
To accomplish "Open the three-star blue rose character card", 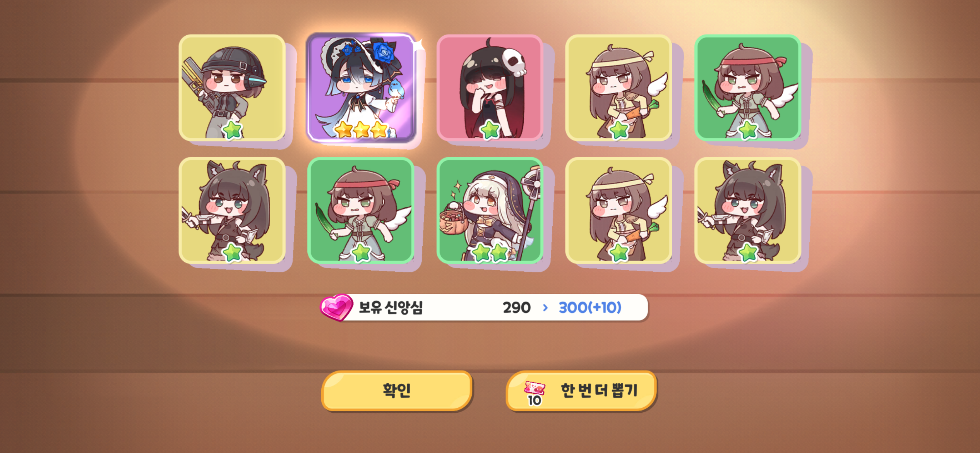I will click(362, 88).
